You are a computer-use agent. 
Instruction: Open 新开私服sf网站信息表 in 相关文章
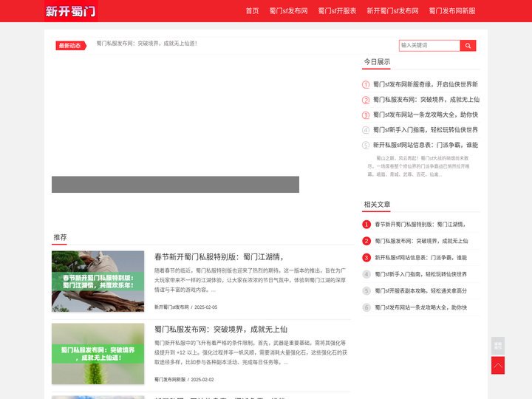point(420,258)
